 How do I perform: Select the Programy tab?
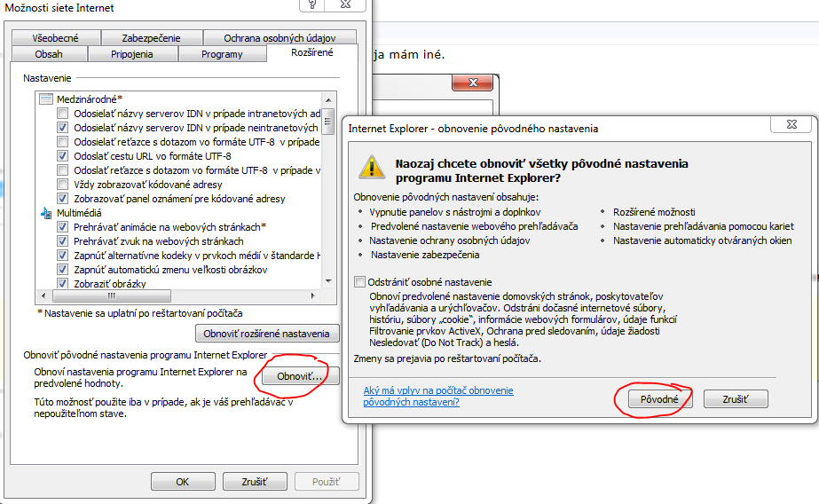coord(222,54)
